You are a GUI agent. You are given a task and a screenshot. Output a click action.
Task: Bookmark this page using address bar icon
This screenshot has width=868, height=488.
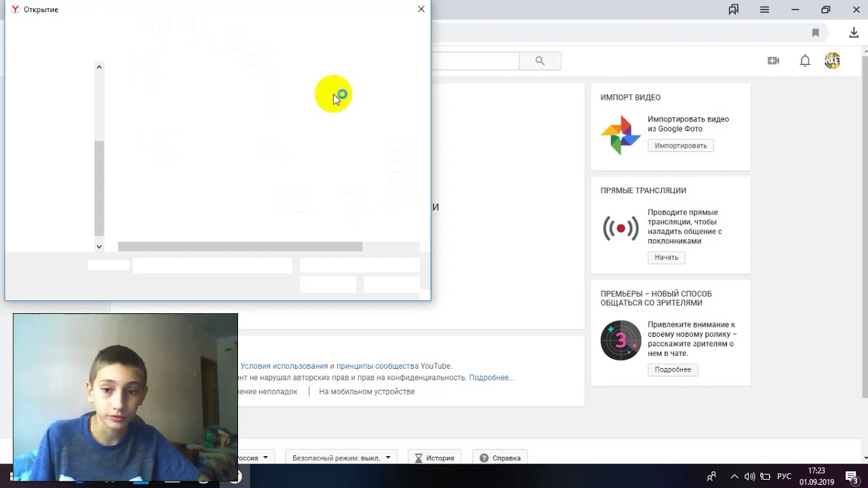coord(816,33)
